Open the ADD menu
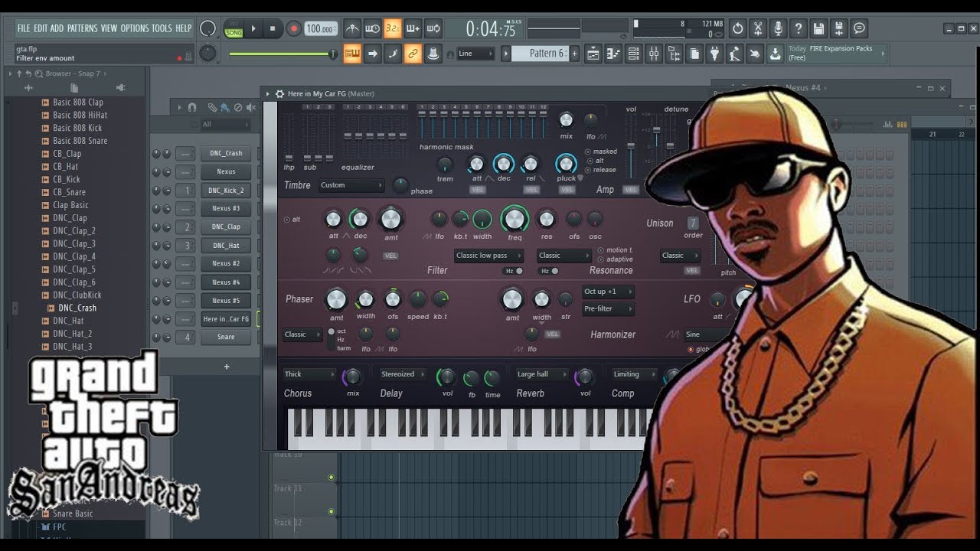 pyautogui.click(x=57, y=28)
